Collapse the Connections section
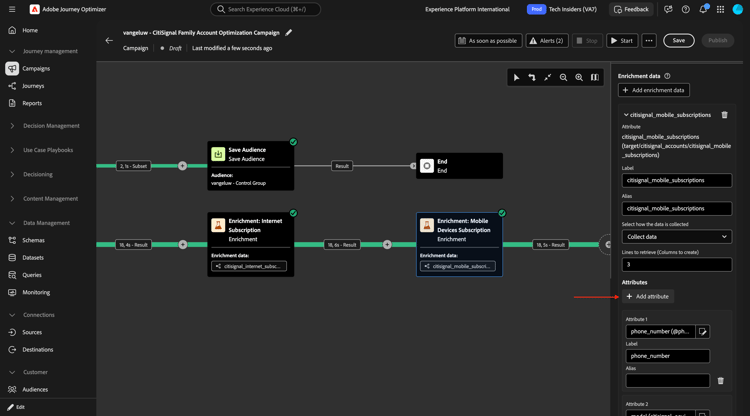This screenshot has width=750, height=416. click(12, 315)
